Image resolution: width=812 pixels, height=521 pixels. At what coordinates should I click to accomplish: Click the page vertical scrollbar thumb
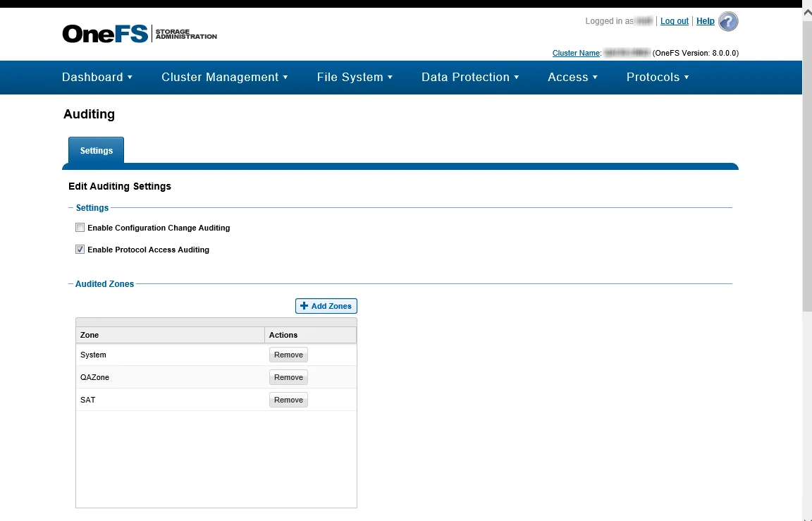807,166
